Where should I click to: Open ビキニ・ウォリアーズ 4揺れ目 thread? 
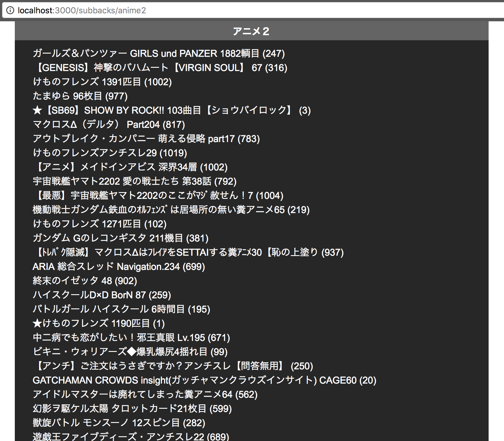point(130,352)
